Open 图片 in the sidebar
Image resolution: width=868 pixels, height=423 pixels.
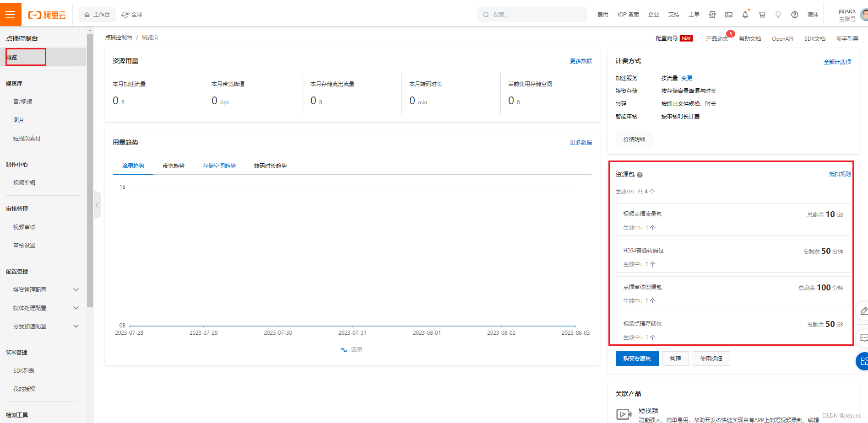coord(19,120)
